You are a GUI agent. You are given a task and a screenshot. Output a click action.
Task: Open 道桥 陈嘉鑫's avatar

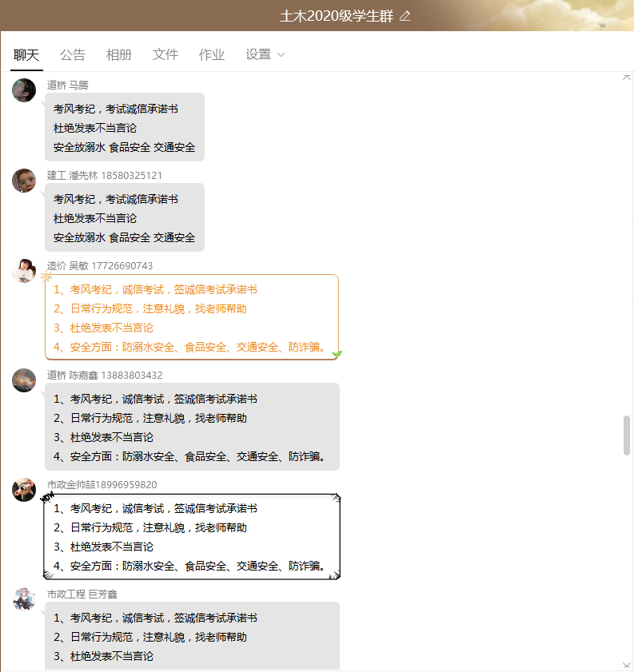click(24, 380)
